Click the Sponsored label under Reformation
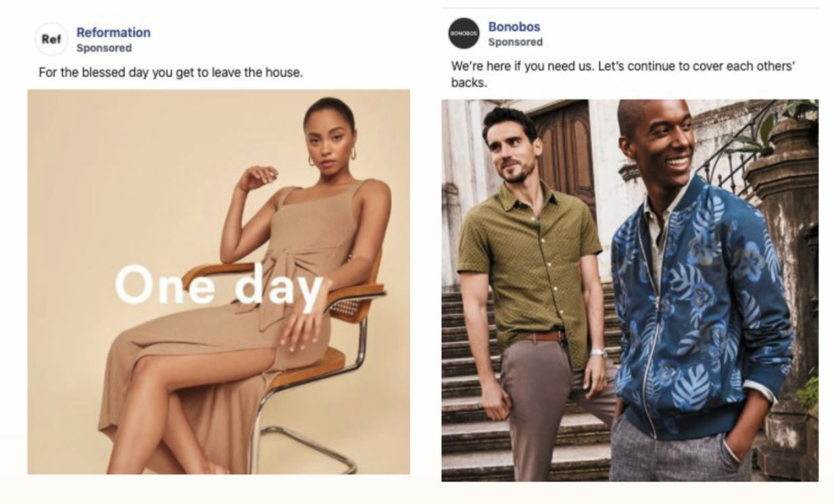 coord(104,48)
